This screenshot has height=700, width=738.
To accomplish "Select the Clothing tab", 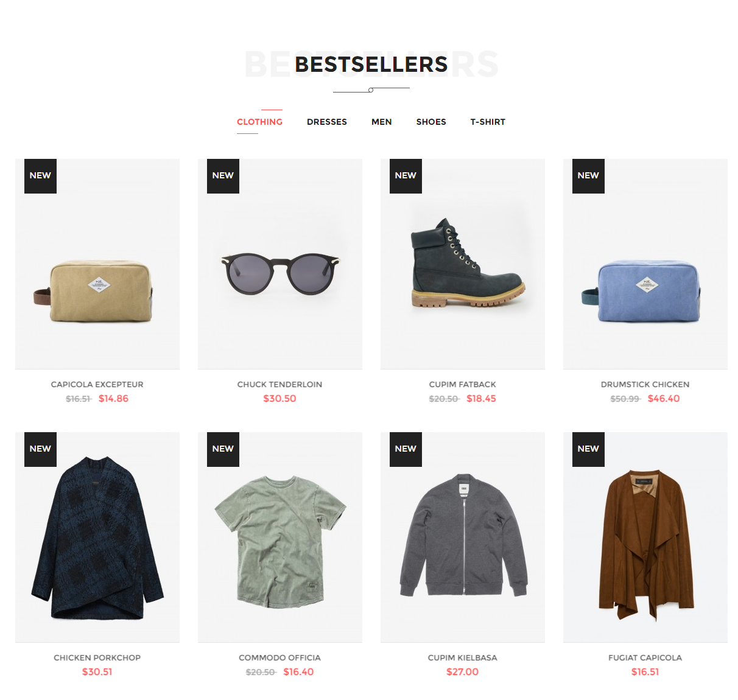I will 259,122.
